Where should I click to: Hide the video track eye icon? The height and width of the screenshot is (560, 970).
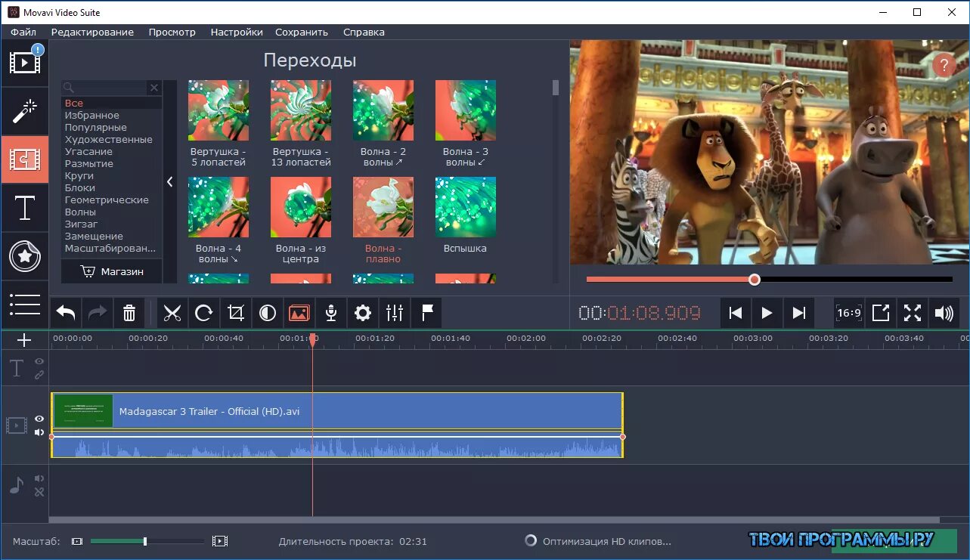click(x=39, y=419)
